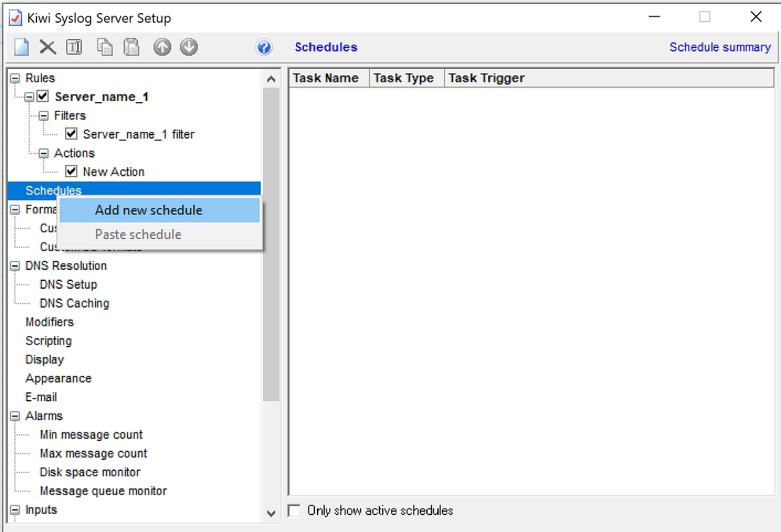
Task: Collapse the DNS Resolution section
Action: click(14, 265)
